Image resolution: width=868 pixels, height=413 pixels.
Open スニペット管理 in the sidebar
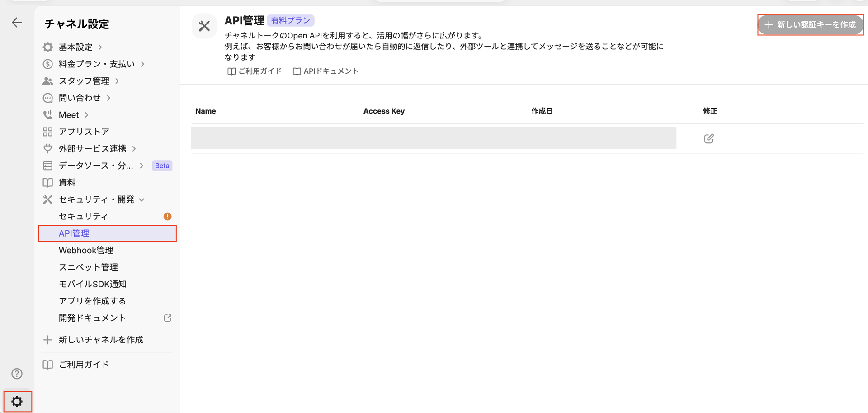coord(88,267)
